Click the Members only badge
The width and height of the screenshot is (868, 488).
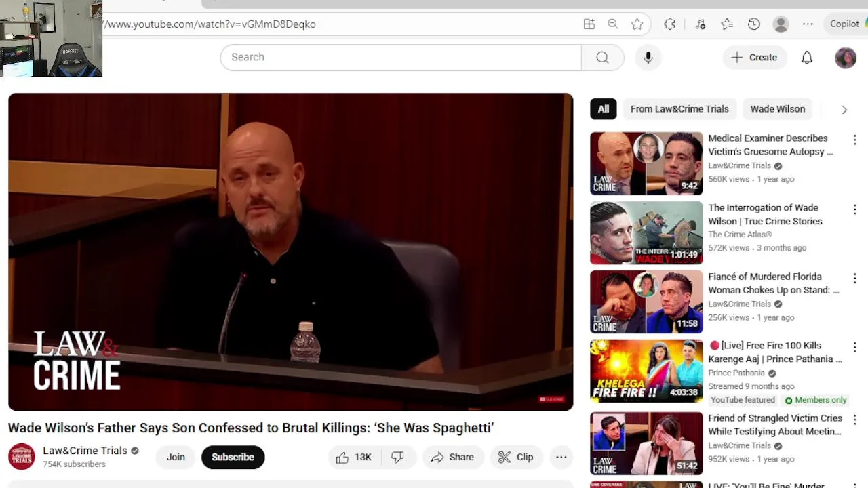pos(816,400)
